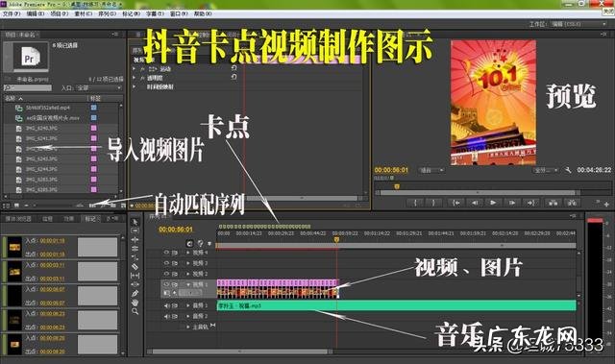Select the Slide tool

(135, 284)
